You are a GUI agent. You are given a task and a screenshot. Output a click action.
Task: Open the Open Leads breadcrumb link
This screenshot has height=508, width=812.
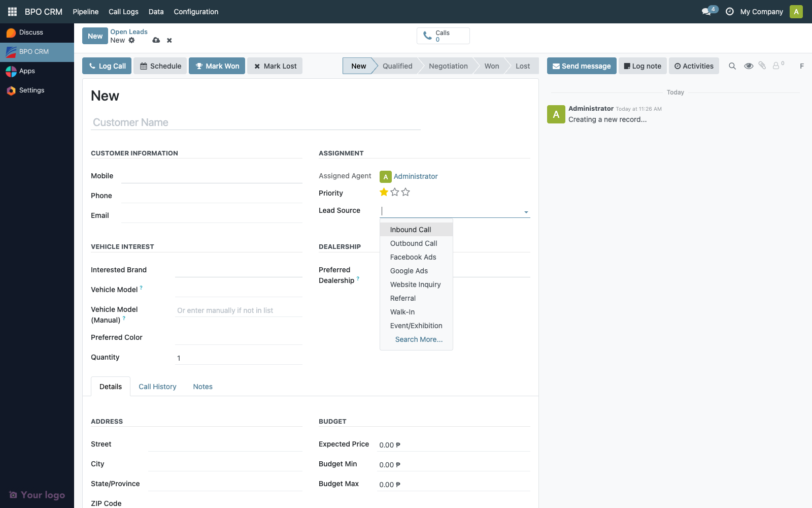point(129,31)
